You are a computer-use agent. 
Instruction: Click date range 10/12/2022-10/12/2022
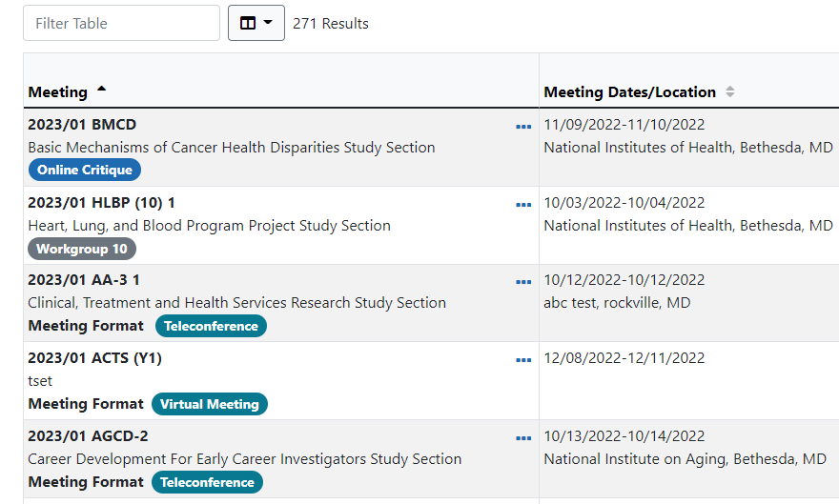(624, 280)
